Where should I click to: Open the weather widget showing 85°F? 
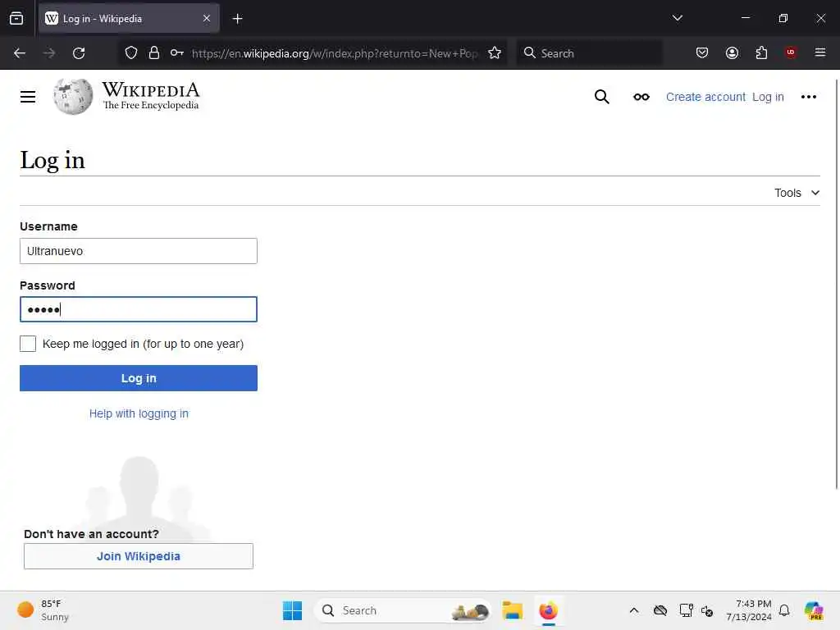44,610
